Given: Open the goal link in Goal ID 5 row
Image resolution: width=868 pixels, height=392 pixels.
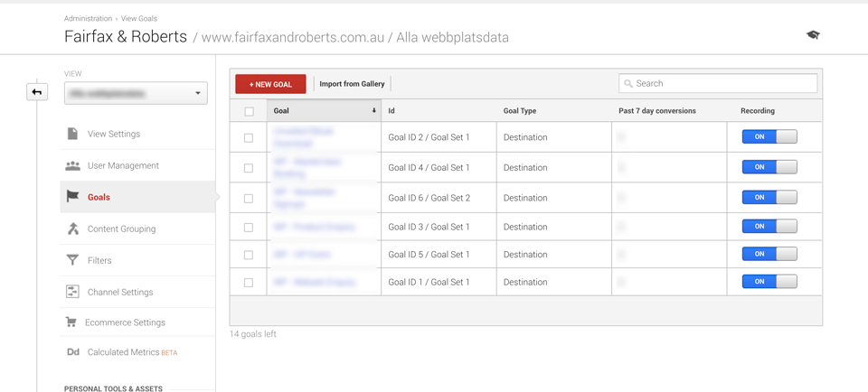Looking at the screenshot, I should pyautogui.click(x=302, y=255).
